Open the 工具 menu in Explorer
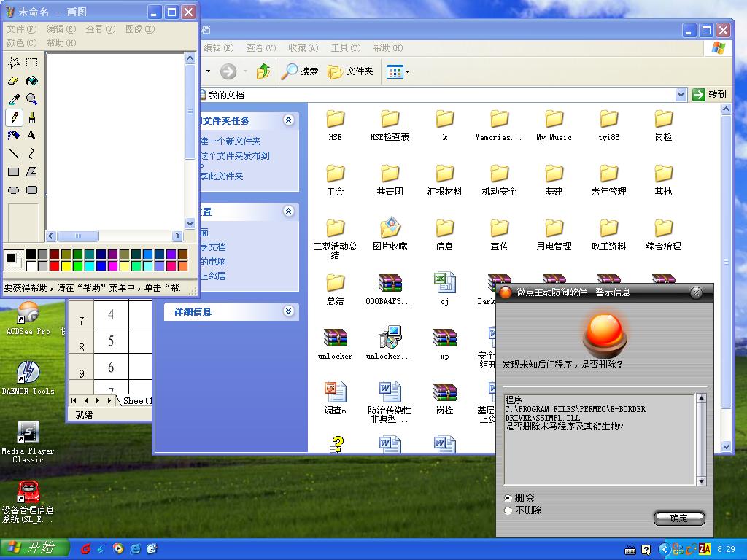This screenshot has height=560, width=747. pyautogui.click(x=346, y=48)
